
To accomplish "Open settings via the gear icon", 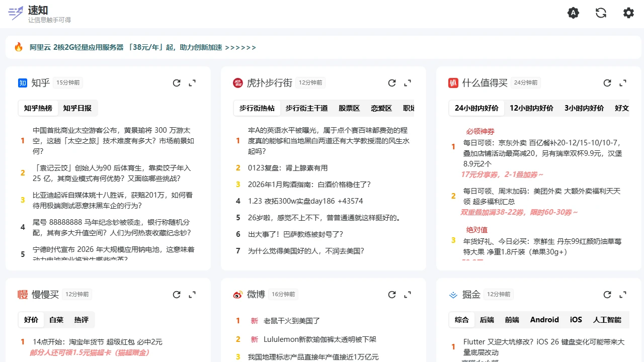I will coord(628,13).
